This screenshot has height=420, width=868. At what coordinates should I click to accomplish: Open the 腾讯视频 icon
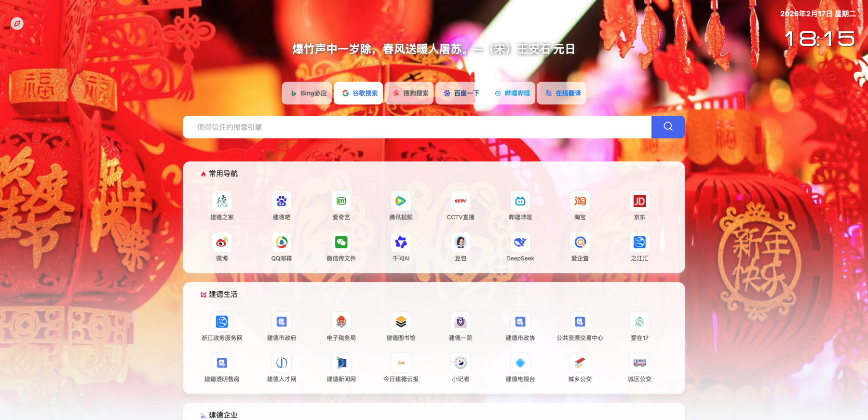tap(401, 201)
